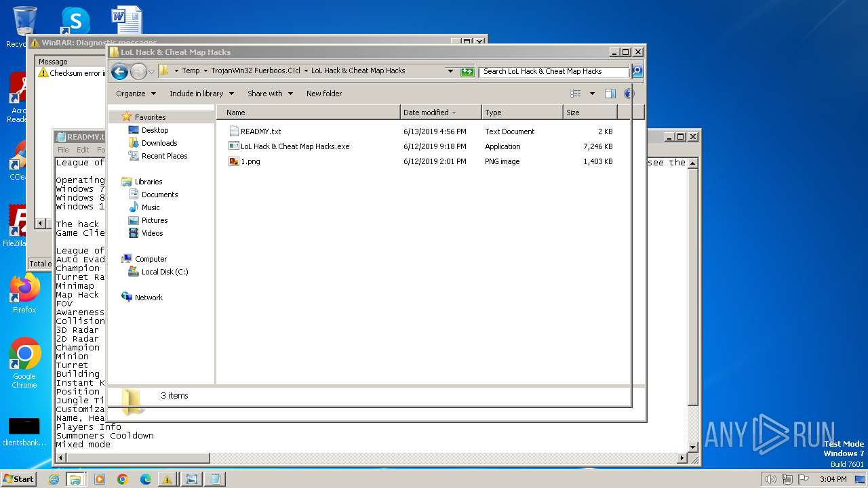Image resolution: width=868 pixels, height=488 pixels.
Task: Click the volume tray icon
Action: 770,479
